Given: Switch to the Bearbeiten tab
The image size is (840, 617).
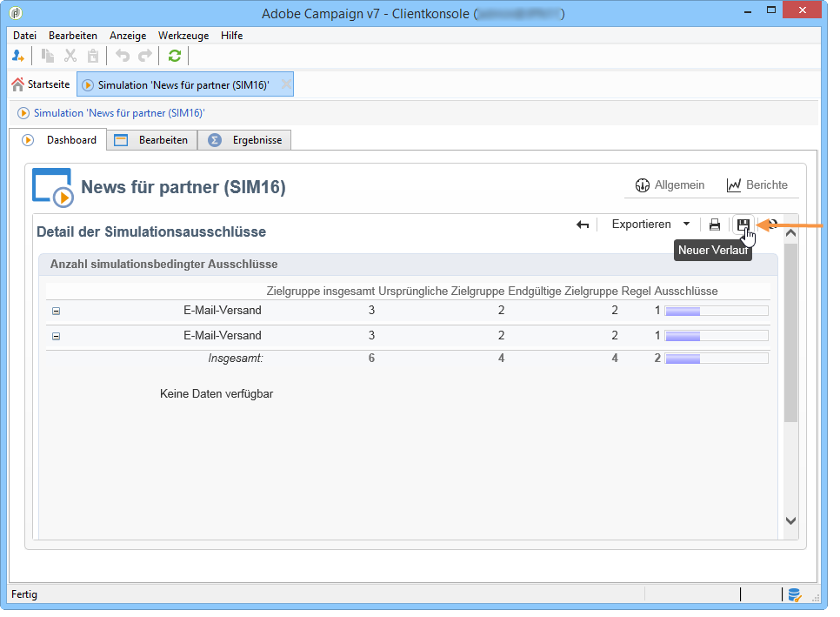Looking at the screenshot, I should pos(152,140).
